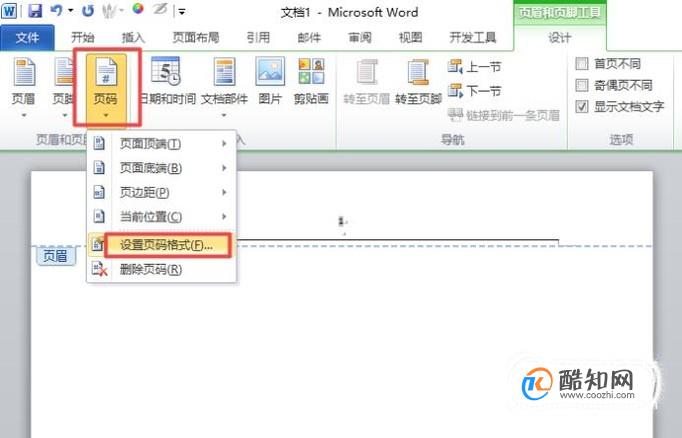Open the 文件 (File) tab
This screenshot has height=438, width=682.
tap(27, 38)
